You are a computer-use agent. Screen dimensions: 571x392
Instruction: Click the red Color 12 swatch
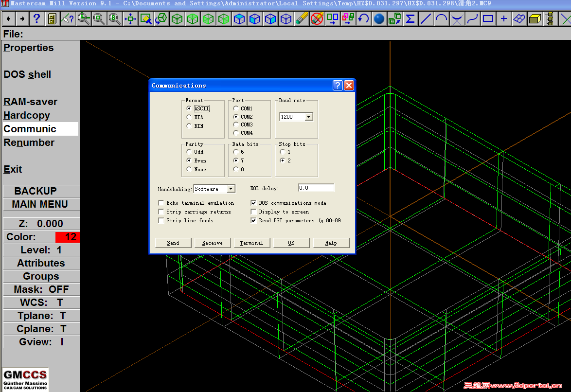(68, 237)
